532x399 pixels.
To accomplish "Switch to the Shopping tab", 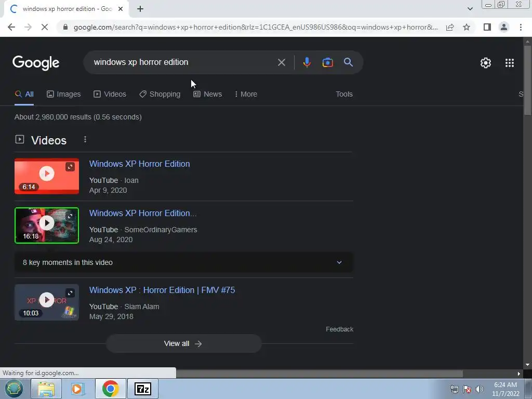I will (x=160, y=95).
